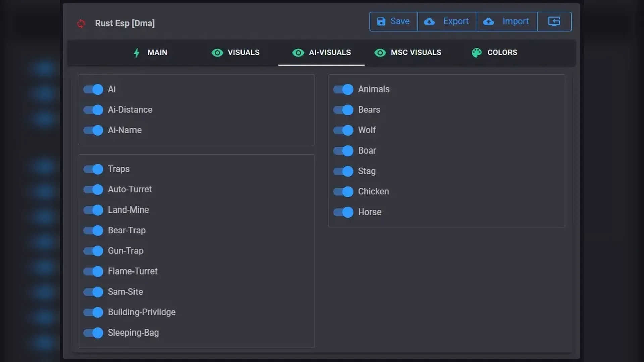Disable the Ai-Distance toggle

[93, 110]
